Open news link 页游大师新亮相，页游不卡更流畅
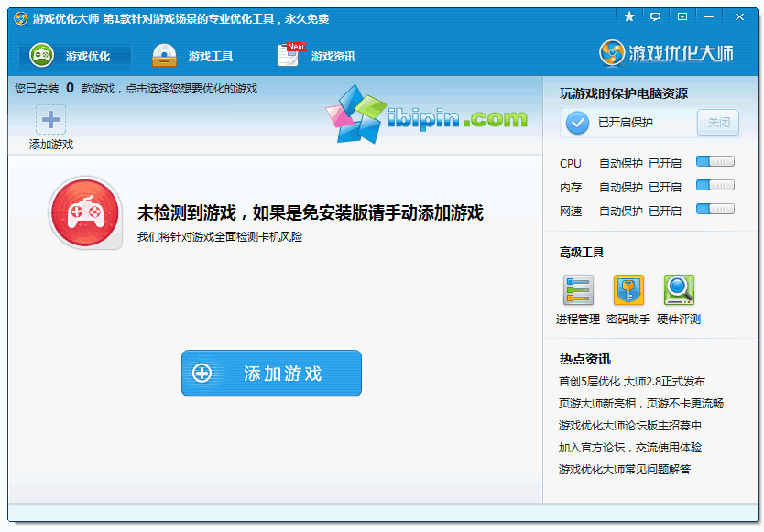Screen dimensions: 764x532 click(x=640, y=404)
